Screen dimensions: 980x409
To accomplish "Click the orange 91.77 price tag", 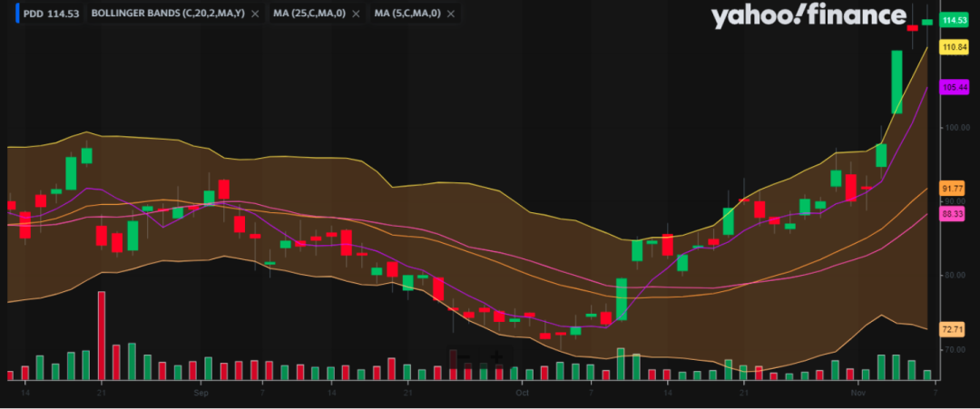I will click(952, 189).
